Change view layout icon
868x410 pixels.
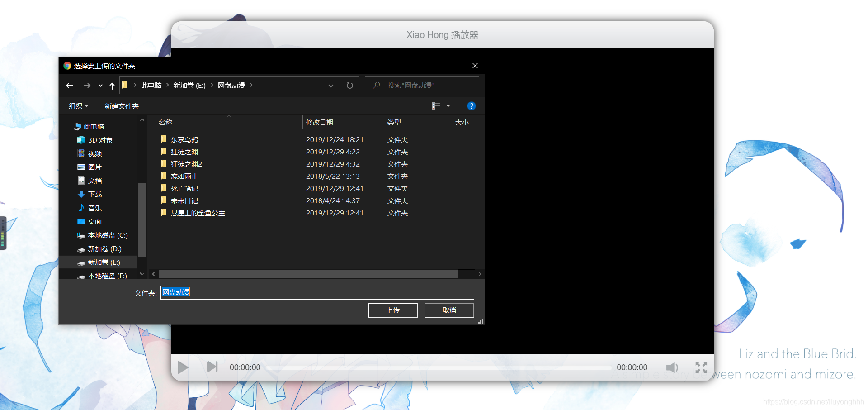click(436, 106)
